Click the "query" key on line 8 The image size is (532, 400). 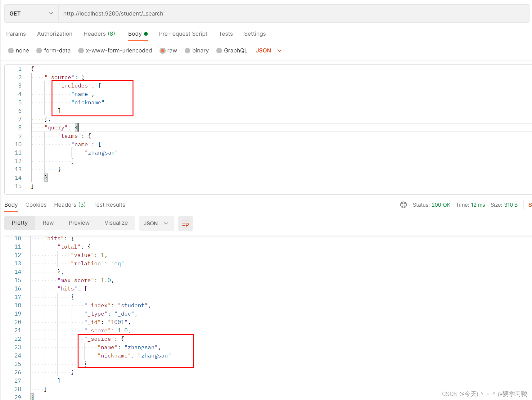click(x=56, y=128)
